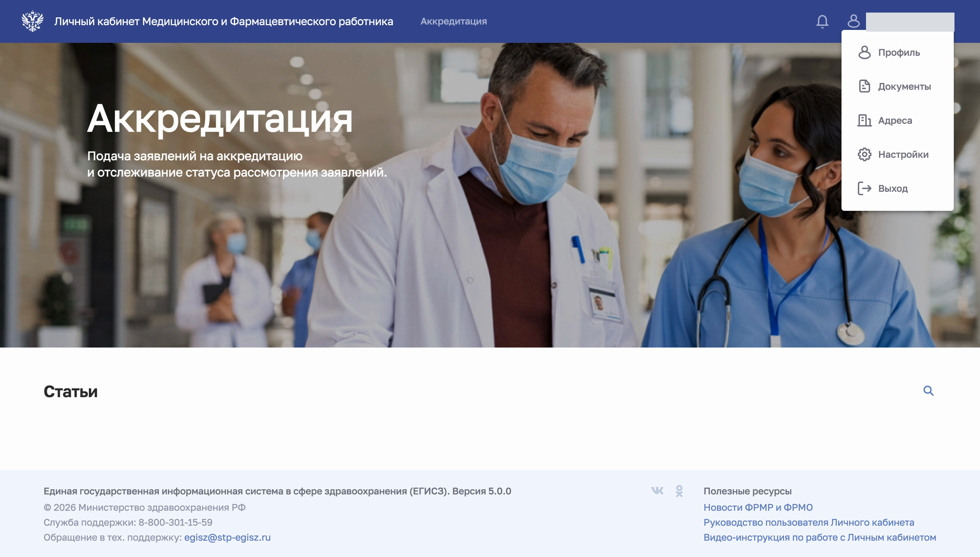Toggle the user name dropdown in header
Image resolution: width=980 pixels, height=557 pixels.
tap(910, 22)
